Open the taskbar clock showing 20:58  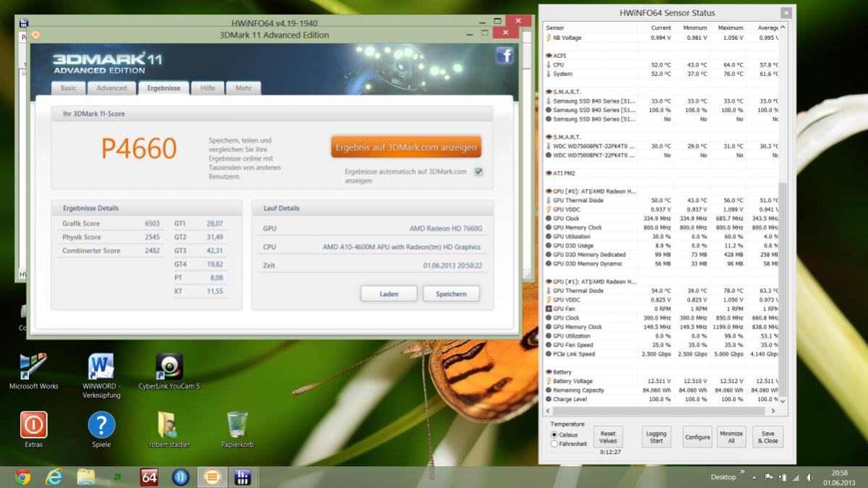(x=839, y=477)
